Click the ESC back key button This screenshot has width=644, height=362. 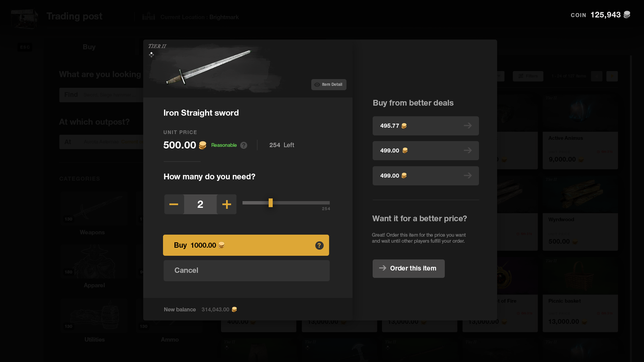25,47
